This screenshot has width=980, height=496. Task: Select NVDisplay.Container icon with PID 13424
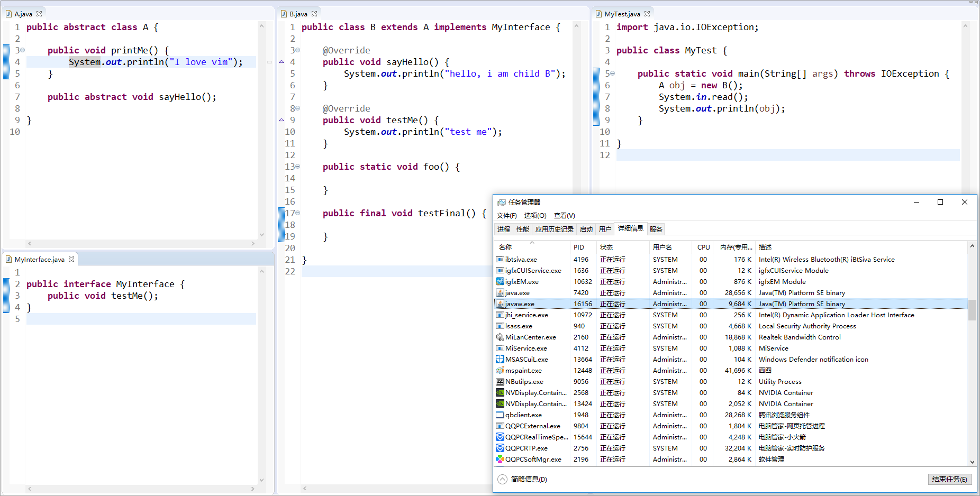pyautogui.click(x=500, y=403)
